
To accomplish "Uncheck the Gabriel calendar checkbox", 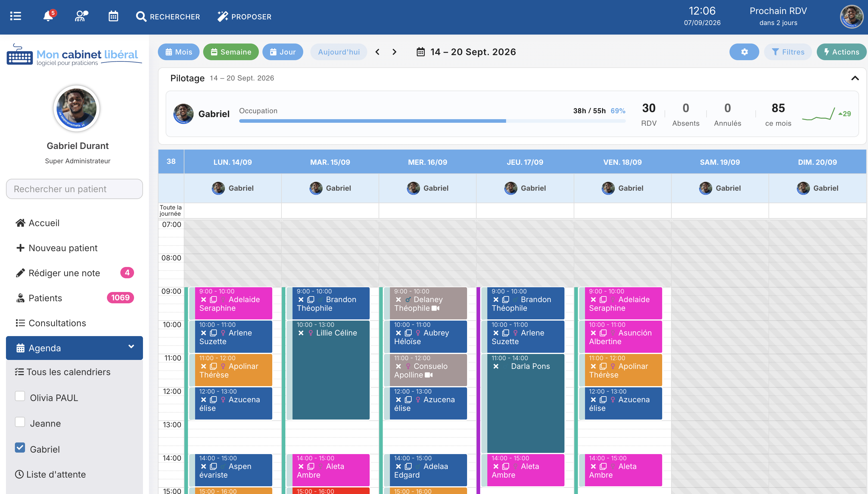I will coord(20,448).
